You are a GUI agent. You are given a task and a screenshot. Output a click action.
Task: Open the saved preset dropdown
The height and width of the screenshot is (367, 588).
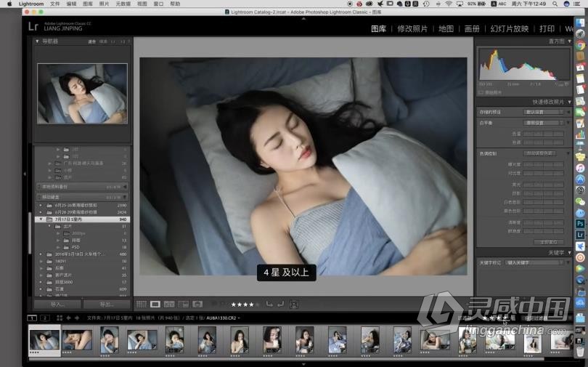(544, 112)
